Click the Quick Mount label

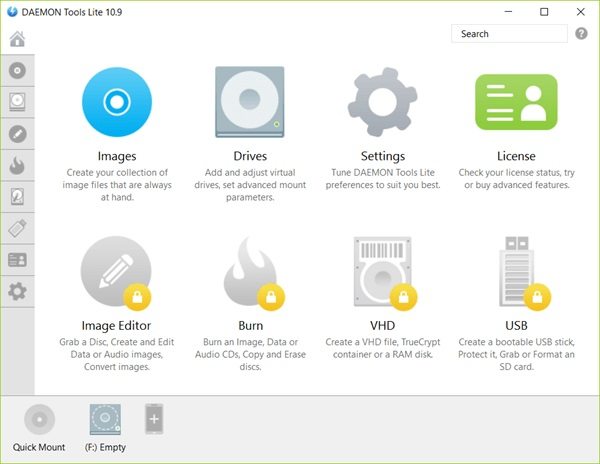pos(39,447)
